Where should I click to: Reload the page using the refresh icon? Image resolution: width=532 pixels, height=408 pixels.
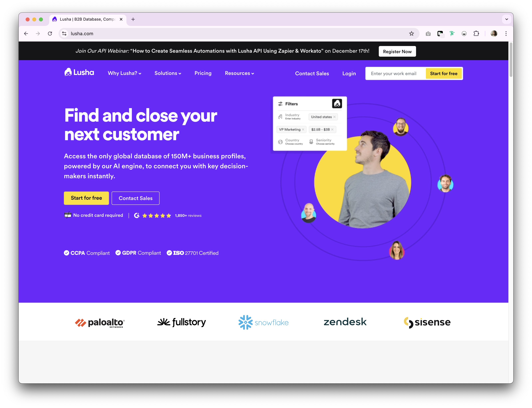50,34
